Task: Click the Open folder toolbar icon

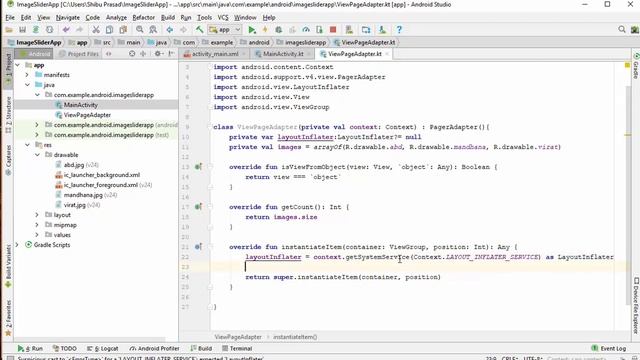Action: pyautogui.click(x=9, y=30)
